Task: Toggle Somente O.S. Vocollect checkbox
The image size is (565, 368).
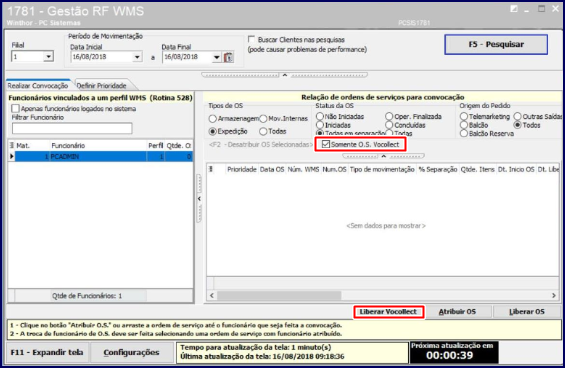Action: coord(326,144)
